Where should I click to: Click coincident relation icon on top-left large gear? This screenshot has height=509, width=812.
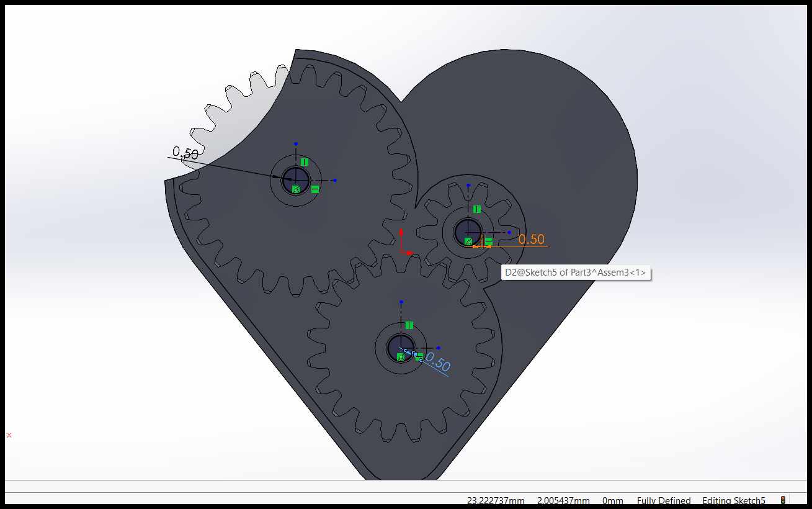click(x=296, y=189)
